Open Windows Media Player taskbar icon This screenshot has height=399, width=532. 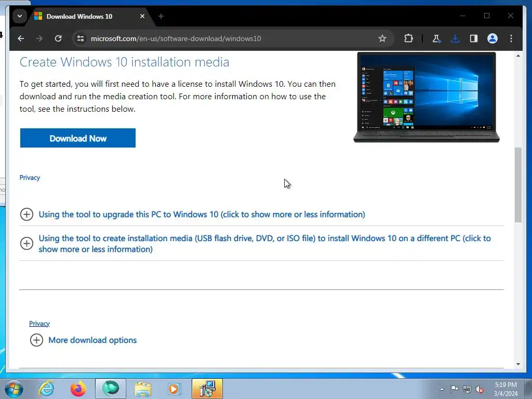click(x=175, y=389)
